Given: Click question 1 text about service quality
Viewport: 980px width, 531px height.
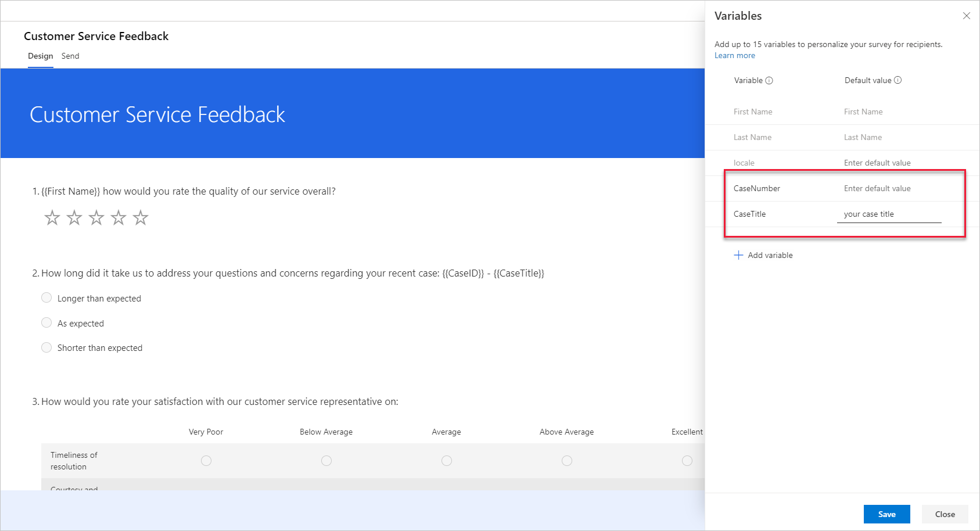Looking at the screenshot, I should coord(188,191).
